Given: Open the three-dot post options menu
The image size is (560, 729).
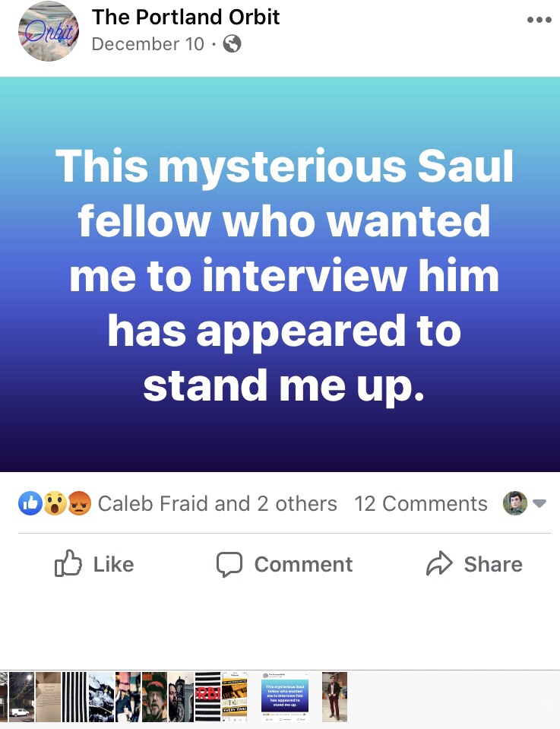Looking at the screenshot, I should 539,21.
